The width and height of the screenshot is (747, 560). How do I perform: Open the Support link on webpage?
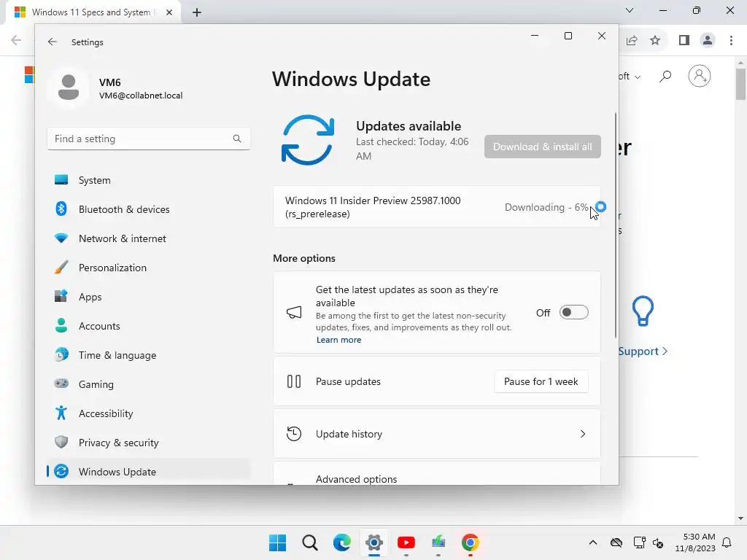tap(643, 351)
